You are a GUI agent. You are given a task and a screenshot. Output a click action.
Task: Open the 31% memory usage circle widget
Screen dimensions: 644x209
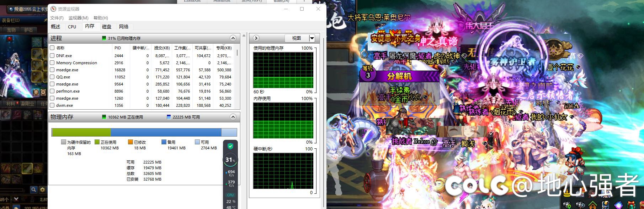(x=230, y=160)
